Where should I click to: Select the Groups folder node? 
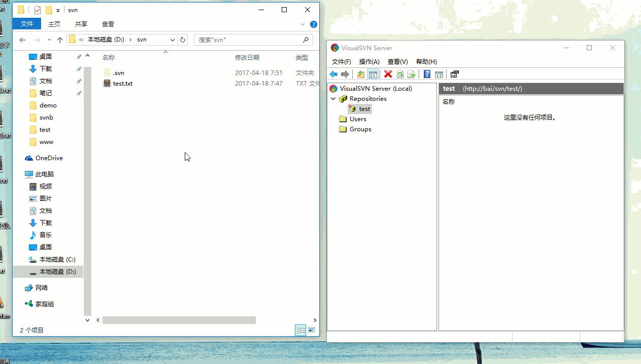360,129
